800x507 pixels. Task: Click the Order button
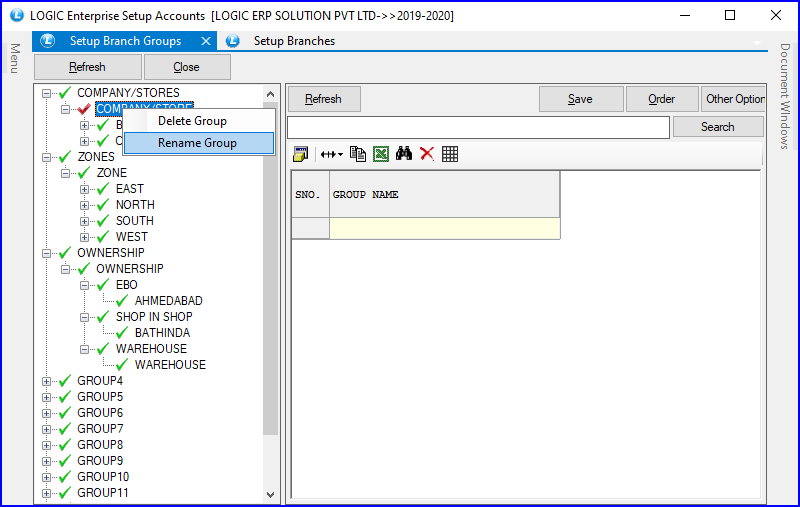click(662, 99)
